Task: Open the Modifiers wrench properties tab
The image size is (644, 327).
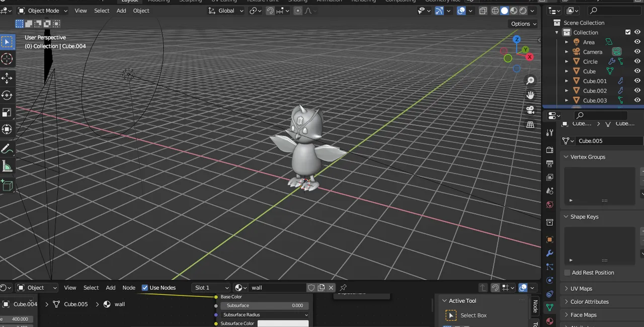Action: coord(549,253)
